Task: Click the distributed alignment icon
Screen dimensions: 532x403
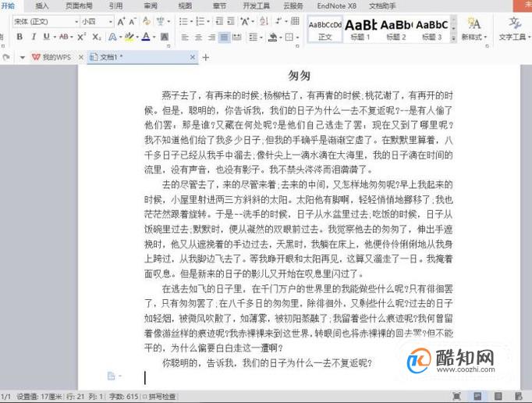Action: coord(237,37)
